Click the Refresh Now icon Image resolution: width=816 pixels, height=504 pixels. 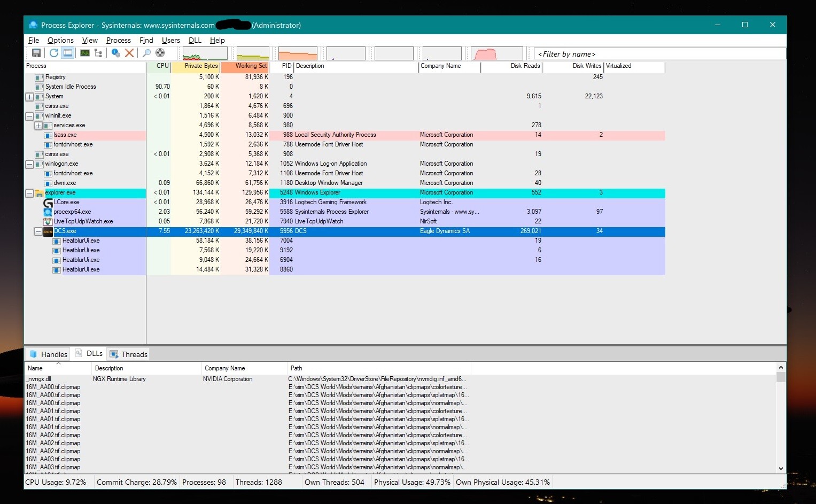coord(54,53)
